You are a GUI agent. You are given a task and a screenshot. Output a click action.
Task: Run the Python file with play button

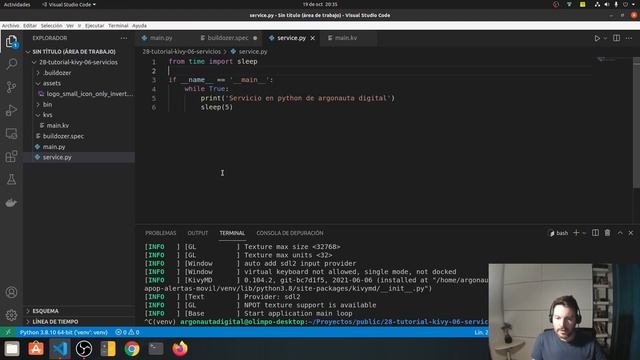point(597,38)
